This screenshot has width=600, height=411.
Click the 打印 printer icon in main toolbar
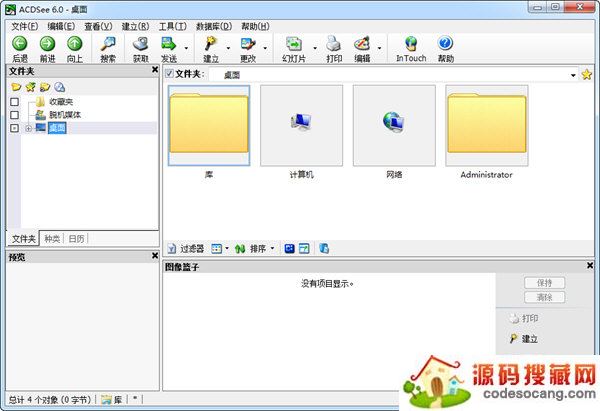tap(334, 44)
